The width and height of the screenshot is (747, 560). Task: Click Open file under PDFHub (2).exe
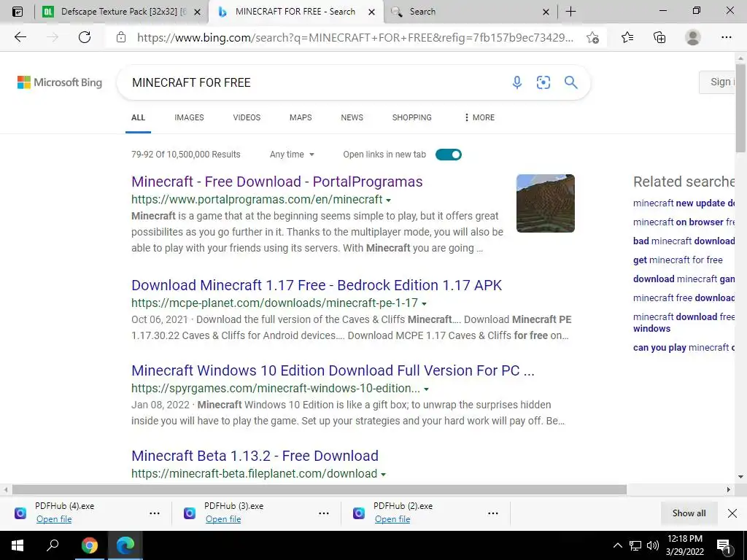click(x=392, y=519)
